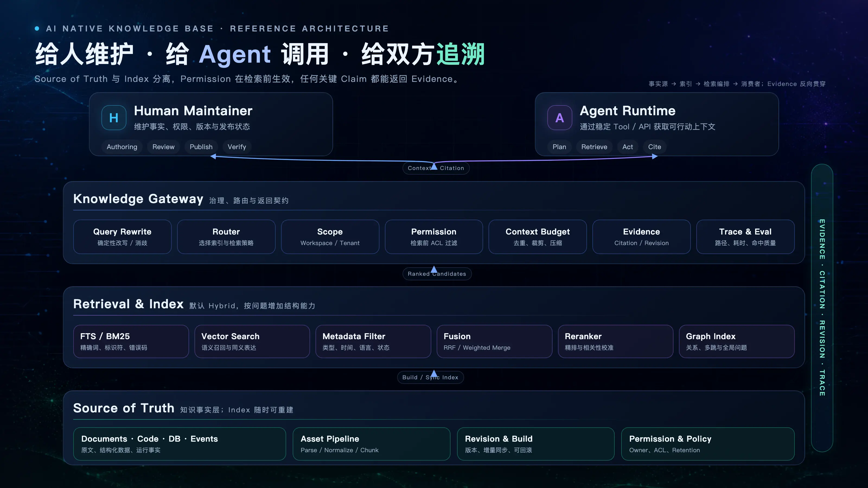Click the Cite chip
Screen dimensions: 868x488
654,147
